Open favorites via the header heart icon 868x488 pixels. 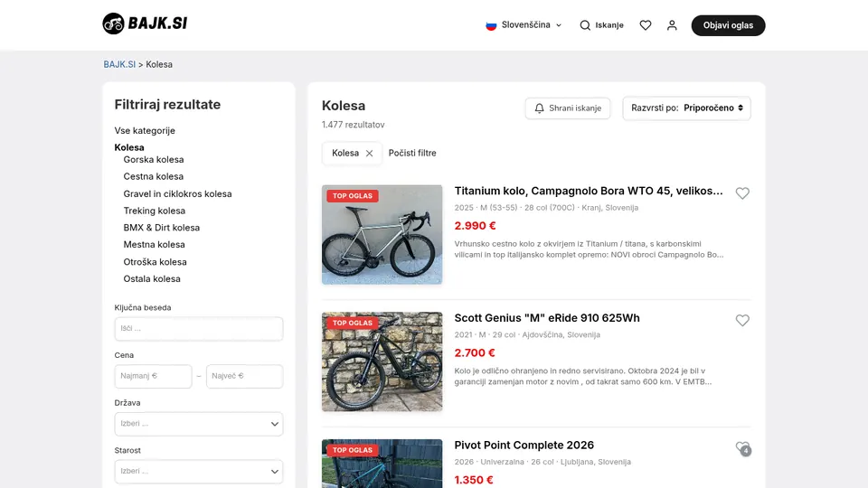tap(646, 25)
